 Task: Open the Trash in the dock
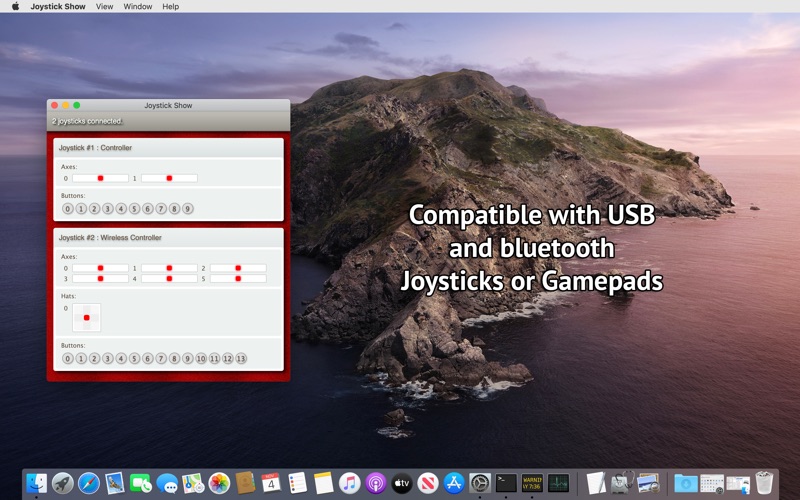(764, 483)
